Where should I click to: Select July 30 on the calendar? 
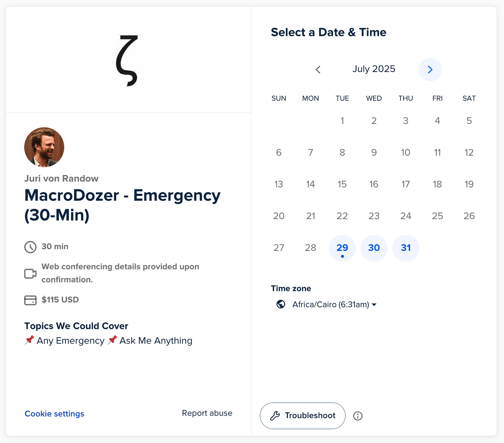point(374,248)
